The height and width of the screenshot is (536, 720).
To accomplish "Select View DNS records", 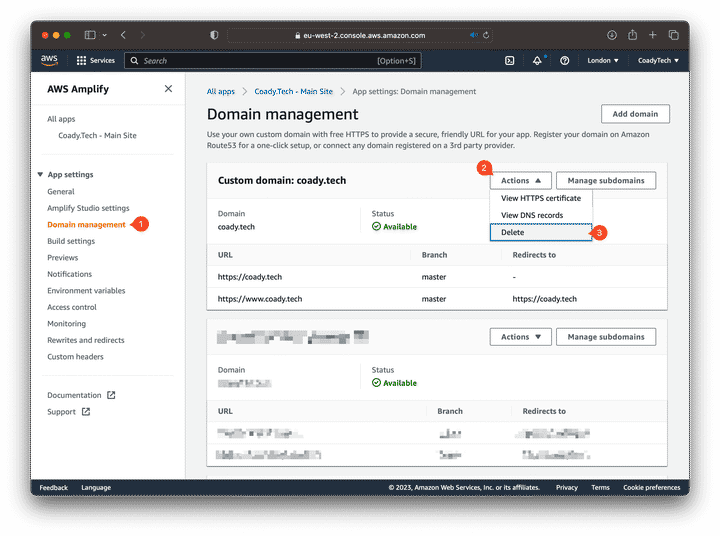I will (541, 215).
